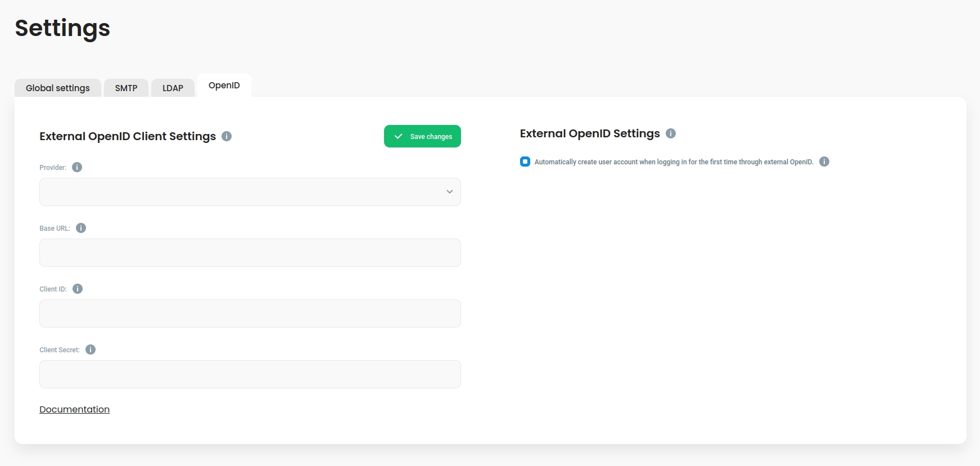Click the 'Automatically create user account' label text
The width and height of the screenshot is (980, 466).
tap(674, 162)
